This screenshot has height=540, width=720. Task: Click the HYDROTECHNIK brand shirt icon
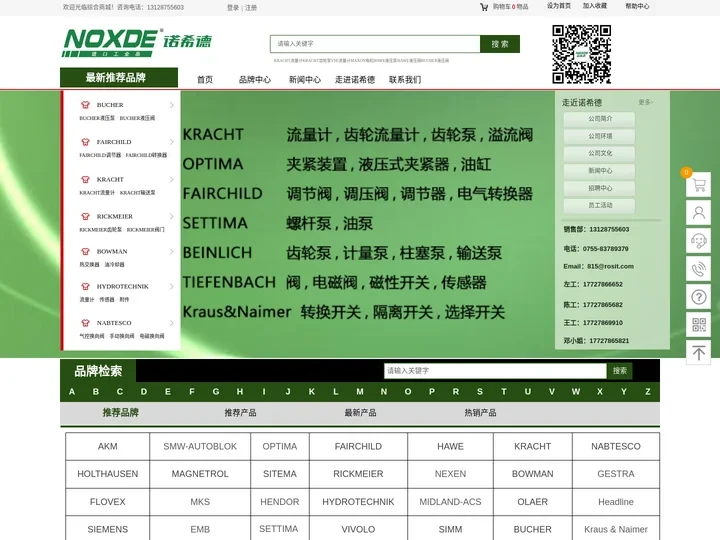pyautogui.click(x=85, y=286)
